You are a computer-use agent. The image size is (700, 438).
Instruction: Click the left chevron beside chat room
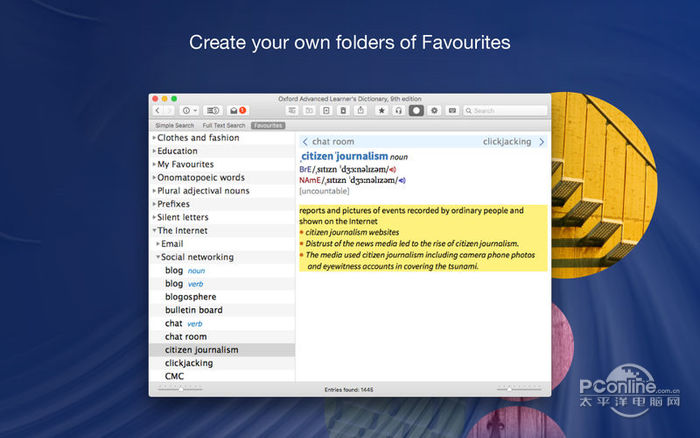pyautogui.click(x=305, y=142)
